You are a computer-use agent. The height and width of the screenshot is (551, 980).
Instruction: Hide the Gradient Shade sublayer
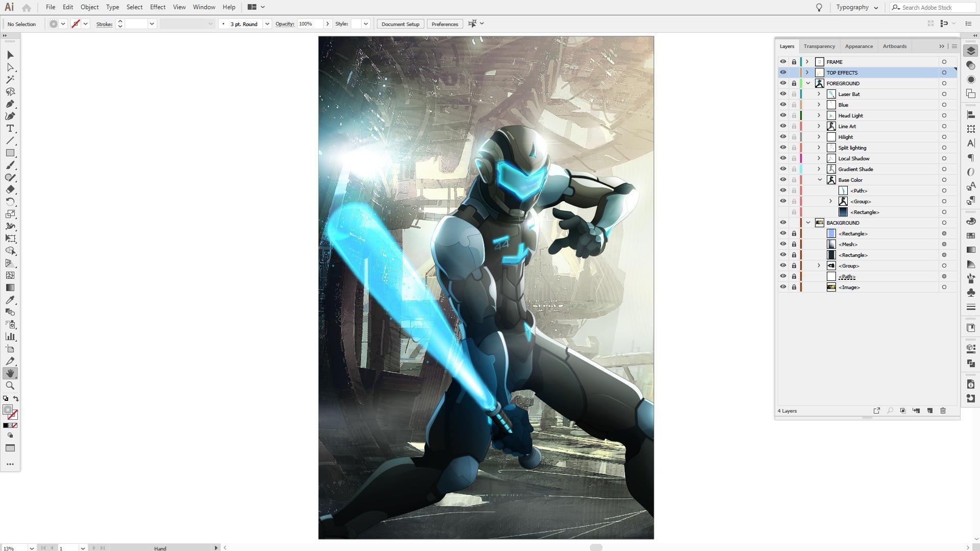(x=783, y=169)
